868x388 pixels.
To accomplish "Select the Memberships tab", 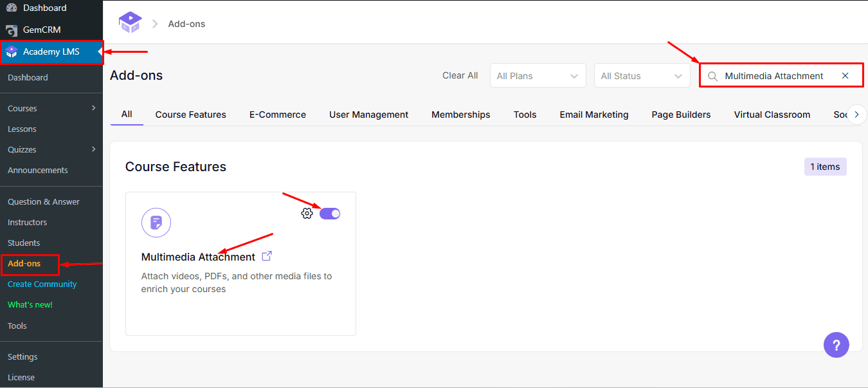I will tap(460, 115).
